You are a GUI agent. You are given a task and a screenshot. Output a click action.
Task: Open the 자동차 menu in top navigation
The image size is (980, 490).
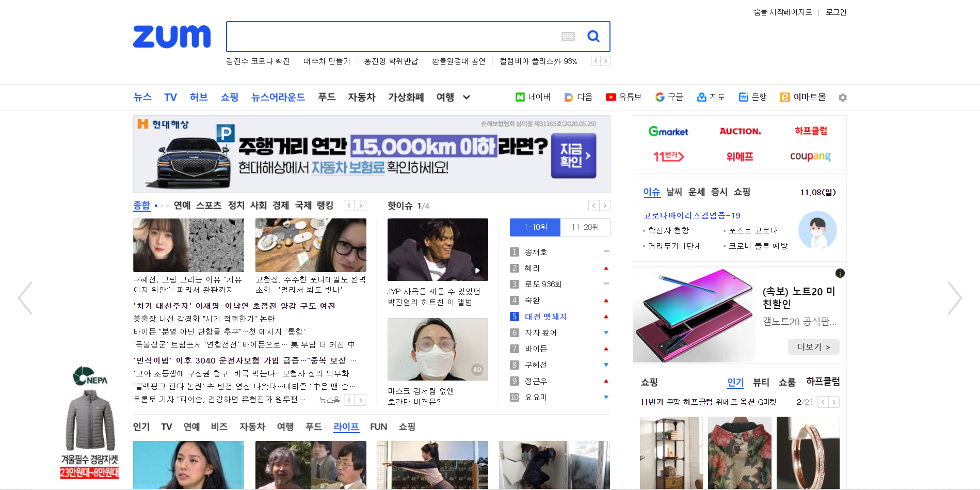coord(361,97)
